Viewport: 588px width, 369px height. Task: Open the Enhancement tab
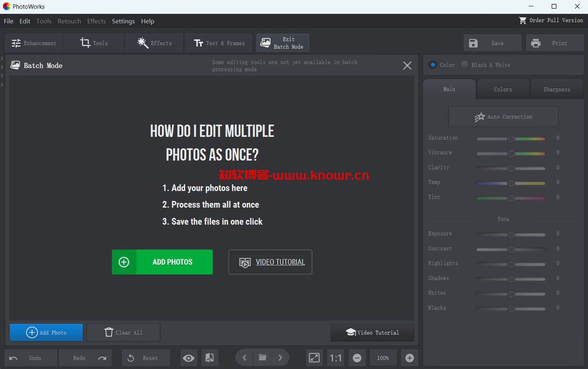(34, 43)
